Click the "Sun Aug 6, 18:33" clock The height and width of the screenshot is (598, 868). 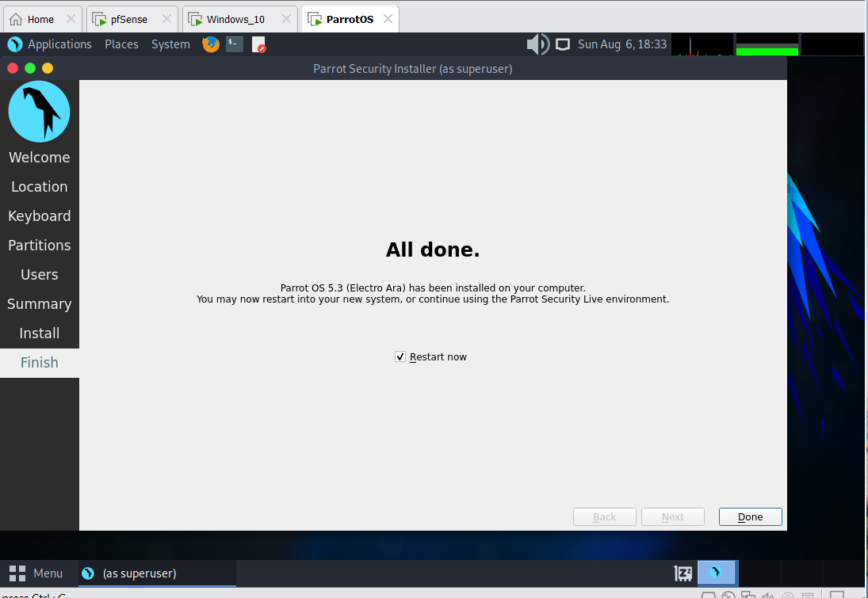pos(622,44)
